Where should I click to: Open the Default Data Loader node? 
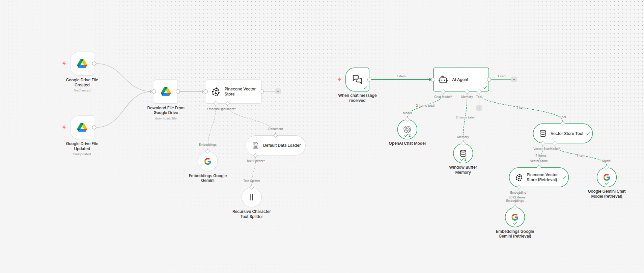(275, 145)
